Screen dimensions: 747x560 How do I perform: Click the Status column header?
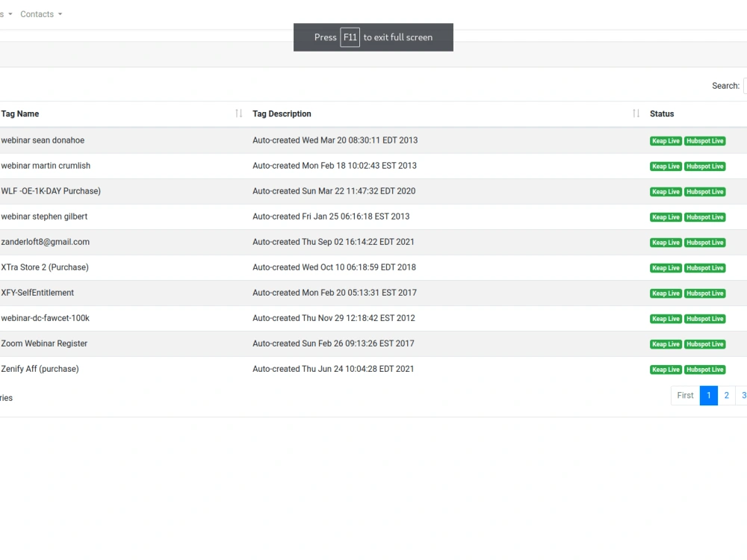(x=662, y=113)
